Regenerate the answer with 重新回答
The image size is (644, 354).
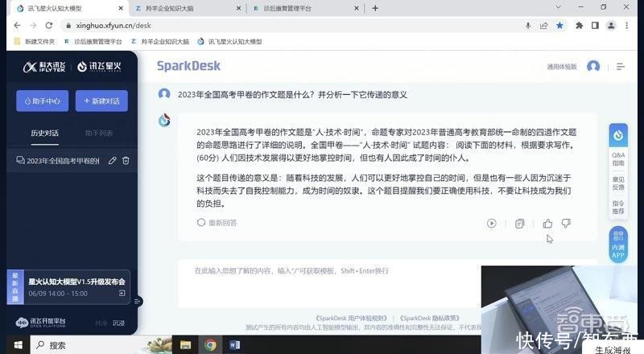pos(217,223)
